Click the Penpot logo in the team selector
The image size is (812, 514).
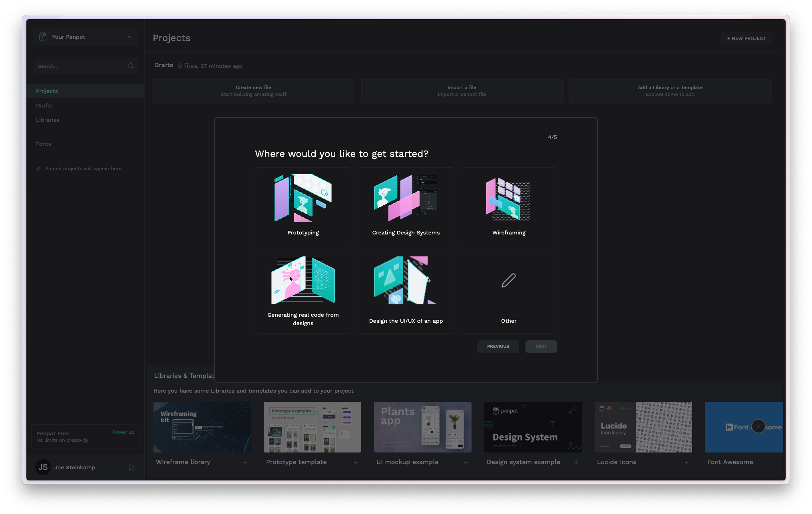click(x=43, y=37)
